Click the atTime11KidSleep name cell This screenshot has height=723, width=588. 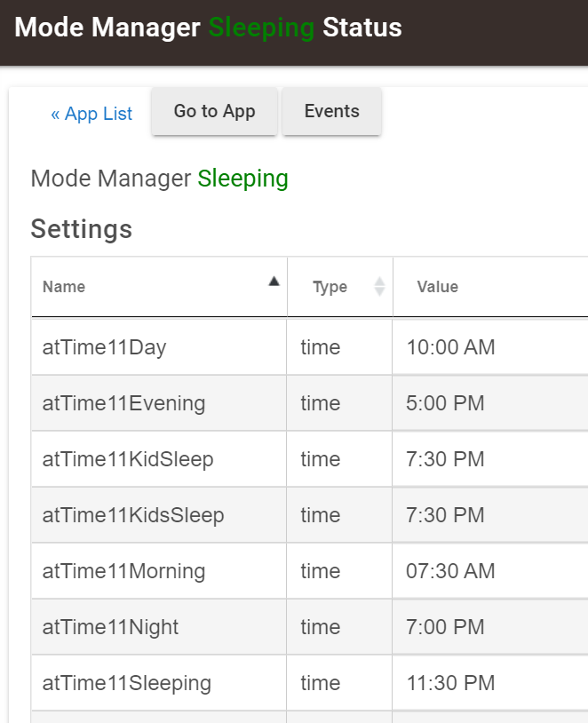tap(159, 459)
